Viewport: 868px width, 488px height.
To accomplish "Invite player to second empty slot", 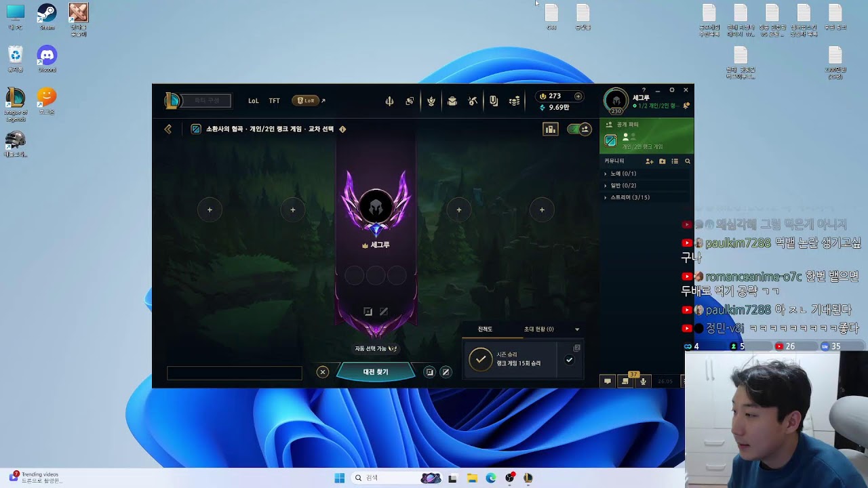I will click(x=293, y=210).
